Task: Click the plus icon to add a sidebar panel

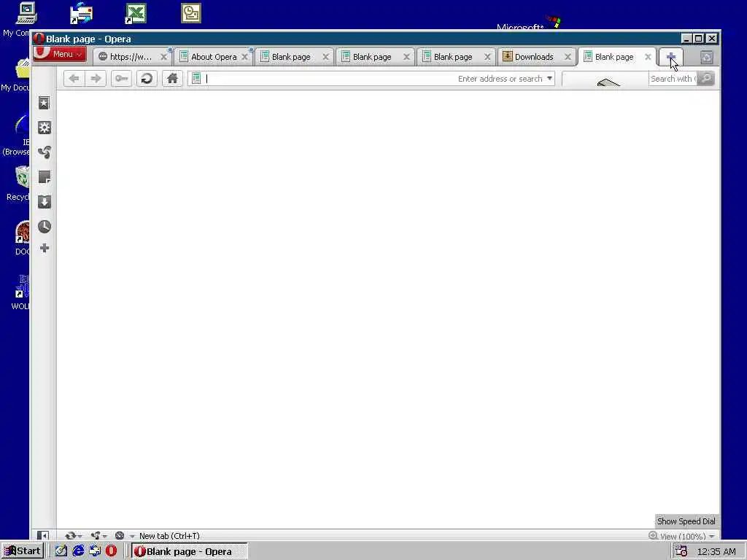Action: (x=44, y=248)
